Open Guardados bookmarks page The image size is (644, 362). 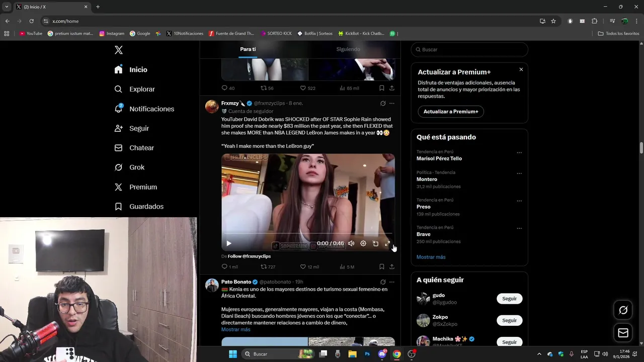[x=139, y=207]
